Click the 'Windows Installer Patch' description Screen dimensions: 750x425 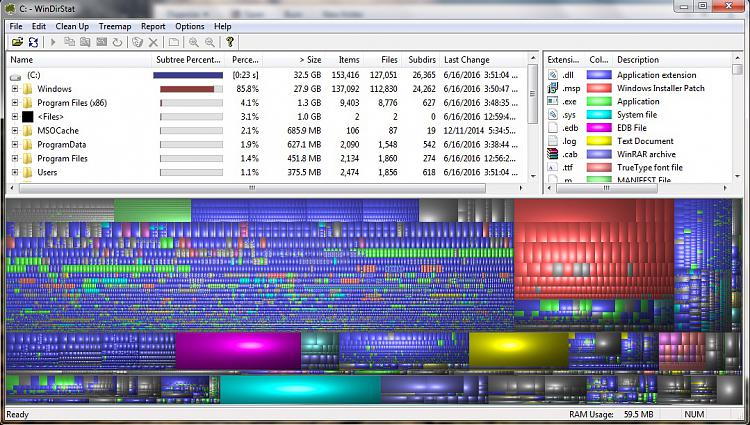[661, 88]
